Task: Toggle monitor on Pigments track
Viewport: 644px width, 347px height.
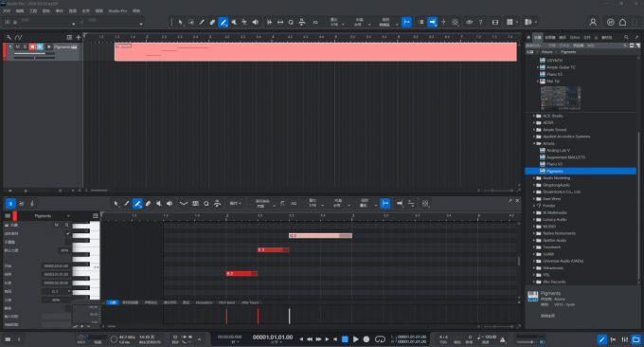Action: point(40,46)
